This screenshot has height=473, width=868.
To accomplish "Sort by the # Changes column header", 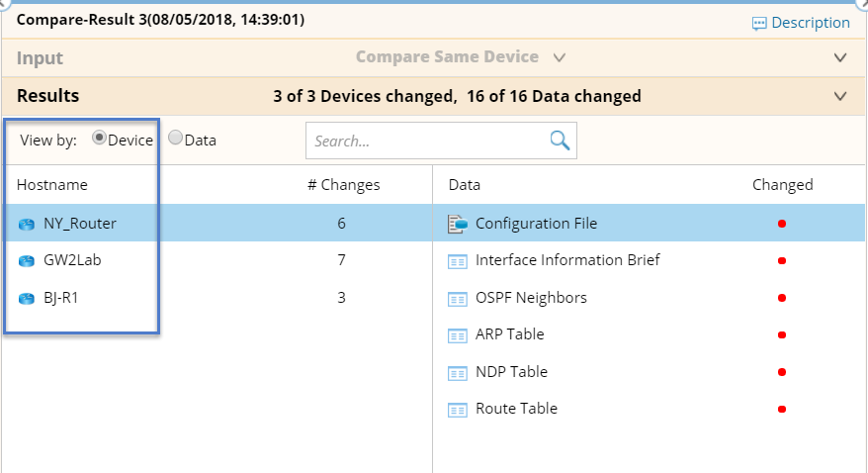I will pyautogui.click(x=343, y=185).
